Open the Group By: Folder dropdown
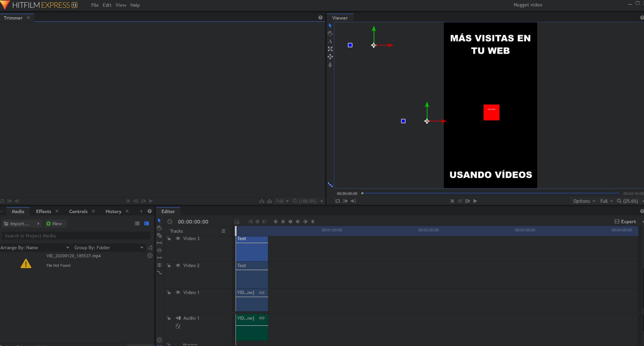Image resolution: width=644 pixels, height=346 pixels. click(109, 248)
